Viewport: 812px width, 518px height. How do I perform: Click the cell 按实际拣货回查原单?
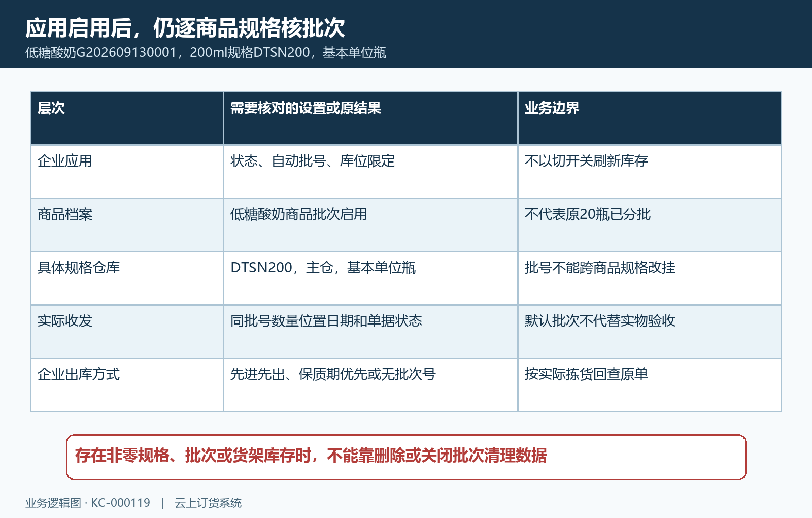point(650,384)
